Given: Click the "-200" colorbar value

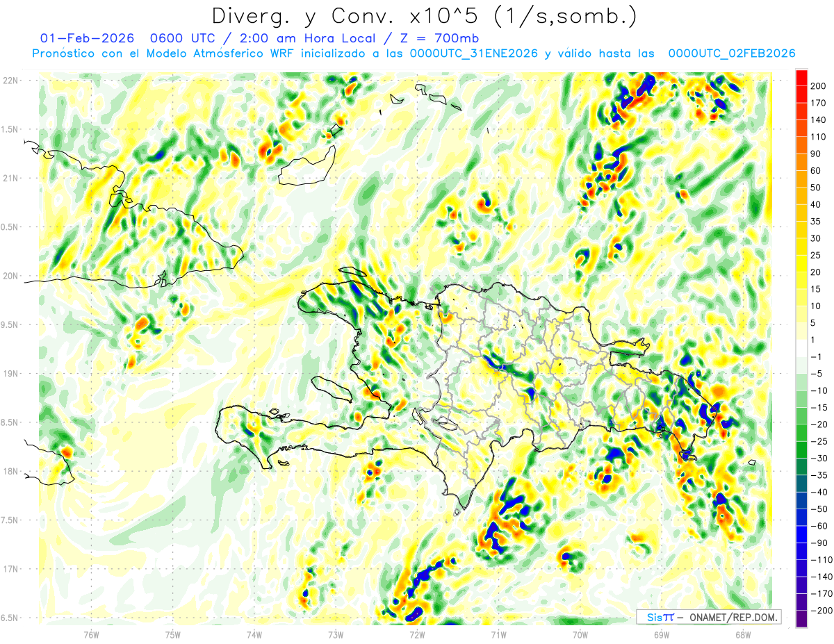Looking at the screenshot, I should [823, 611].
